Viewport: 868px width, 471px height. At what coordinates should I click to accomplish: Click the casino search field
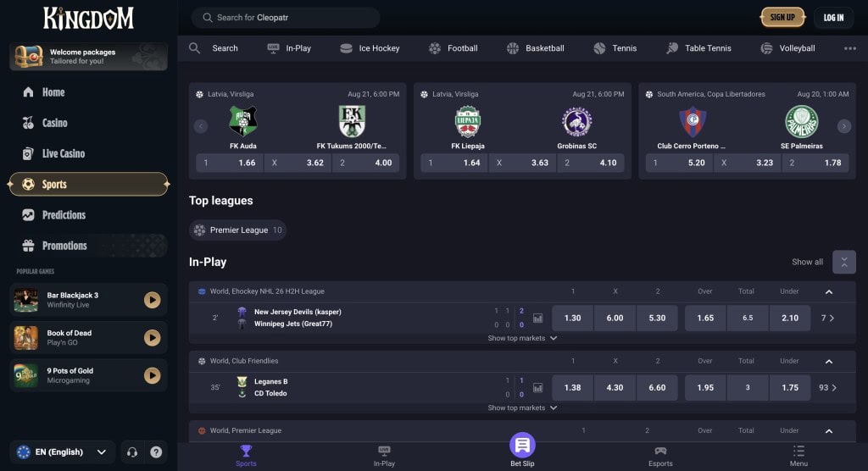pos(286,18)
